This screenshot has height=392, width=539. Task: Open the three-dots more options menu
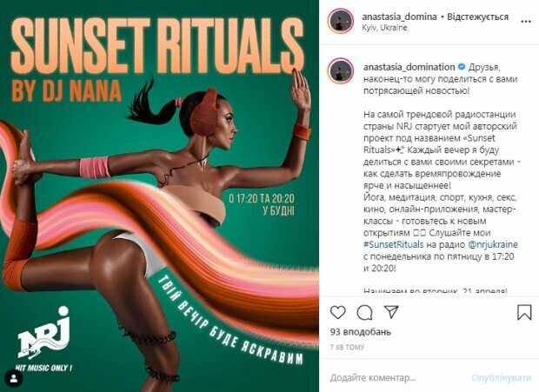526,22
